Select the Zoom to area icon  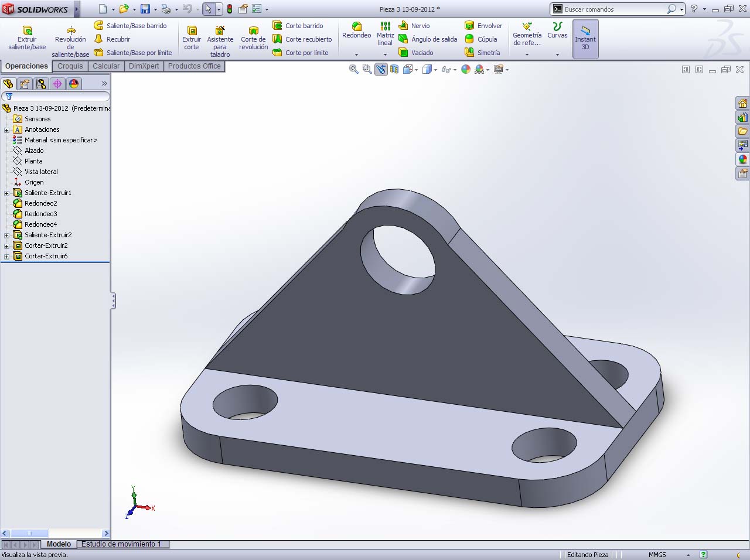[367, 69]
